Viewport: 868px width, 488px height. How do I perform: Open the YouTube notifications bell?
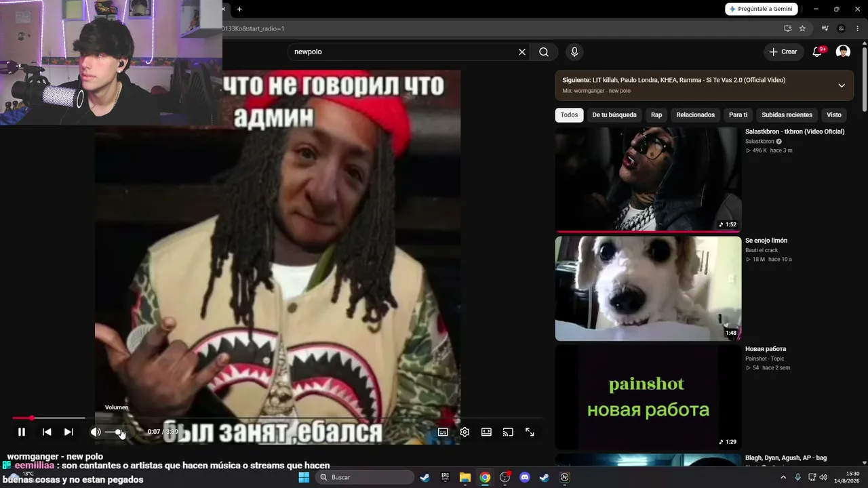(x=818, y=52)
